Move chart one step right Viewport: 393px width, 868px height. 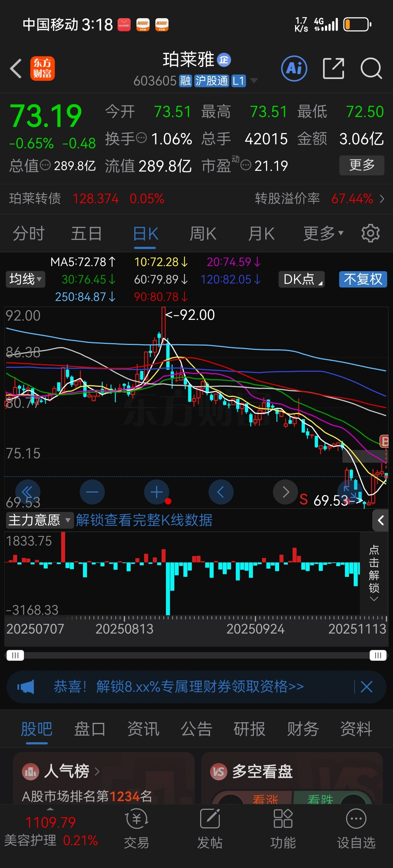(285, 492)
